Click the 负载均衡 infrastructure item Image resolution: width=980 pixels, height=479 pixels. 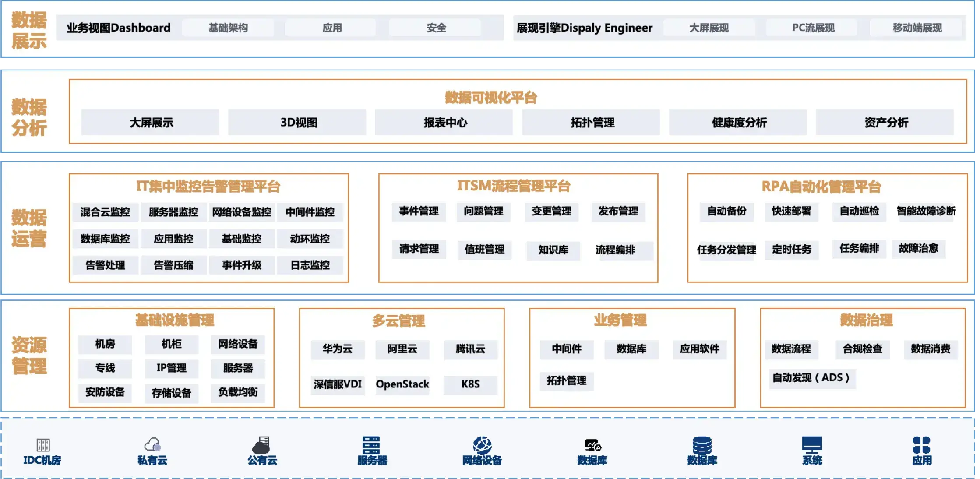pos(238,392)
